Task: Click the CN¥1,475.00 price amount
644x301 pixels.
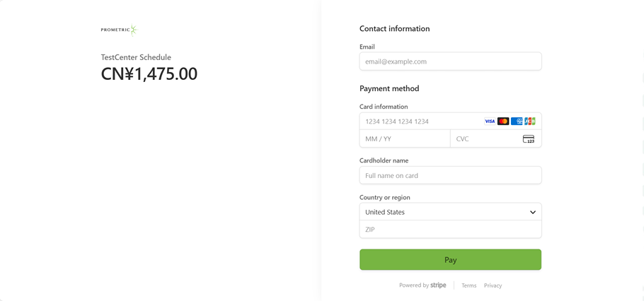Action: tap(149, 74)
